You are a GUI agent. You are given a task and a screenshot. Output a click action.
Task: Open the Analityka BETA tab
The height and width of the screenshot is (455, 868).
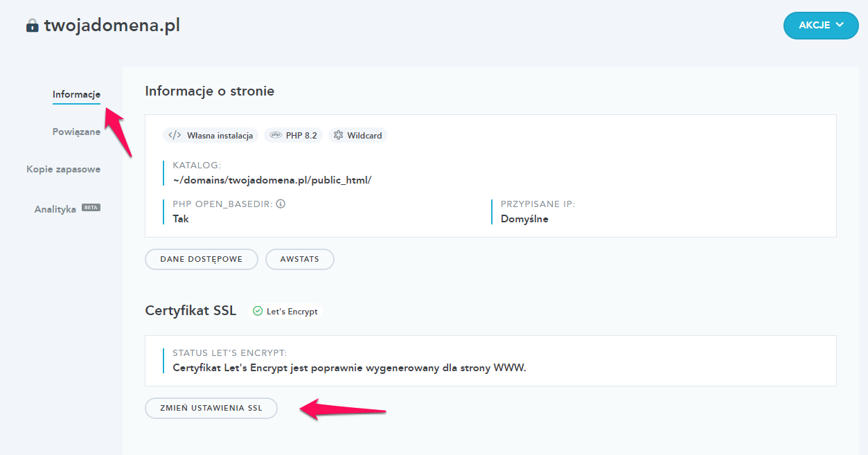pos(67,208)
